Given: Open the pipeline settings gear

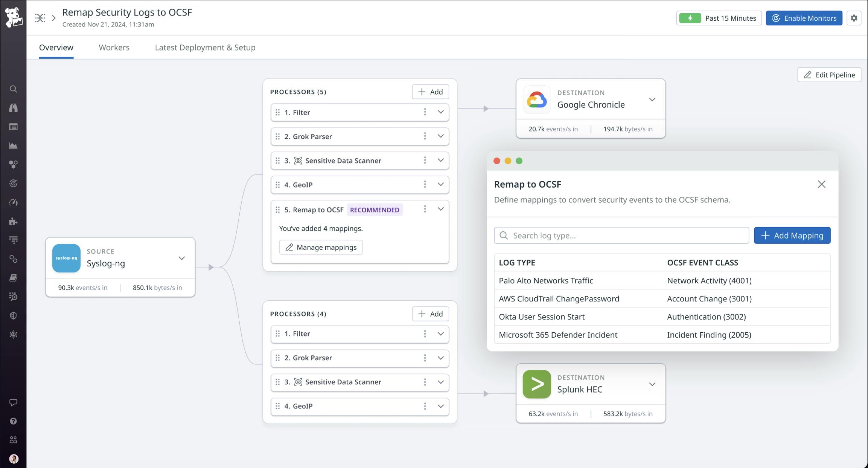Looking at the screenshot, I should click(x=854, y=18).
